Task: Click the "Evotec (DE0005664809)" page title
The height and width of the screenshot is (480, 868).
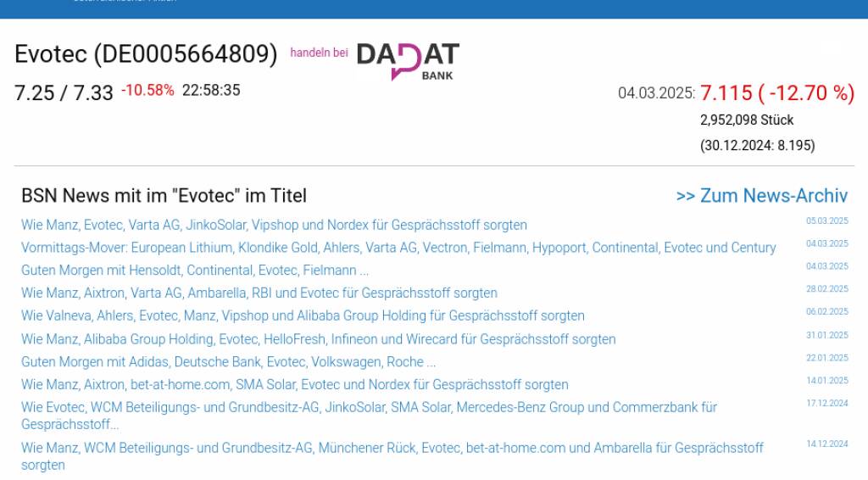Action: click(x=146, y=54)
